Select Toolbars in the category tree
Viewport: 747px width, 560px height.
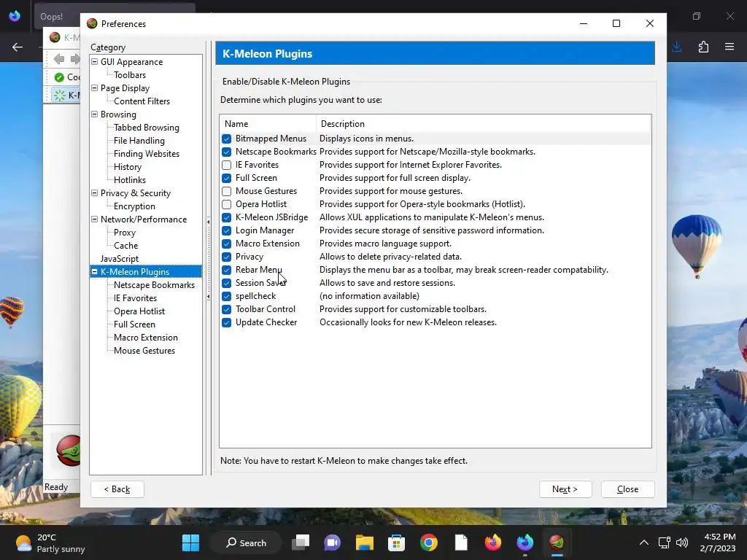tap(130, 75)
